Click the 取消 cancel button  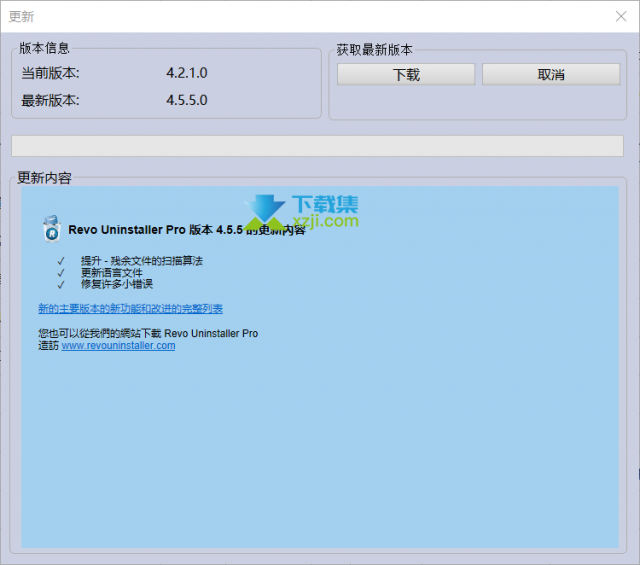pyautogui.click(x=551, y=74)
